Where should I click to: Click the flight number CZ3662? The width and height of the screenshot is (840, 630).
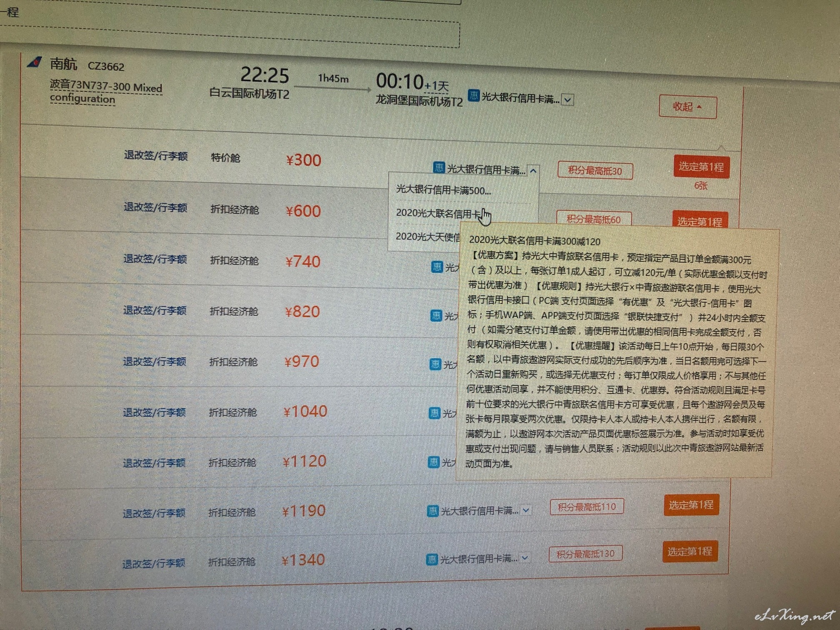[x=106, y=67]
